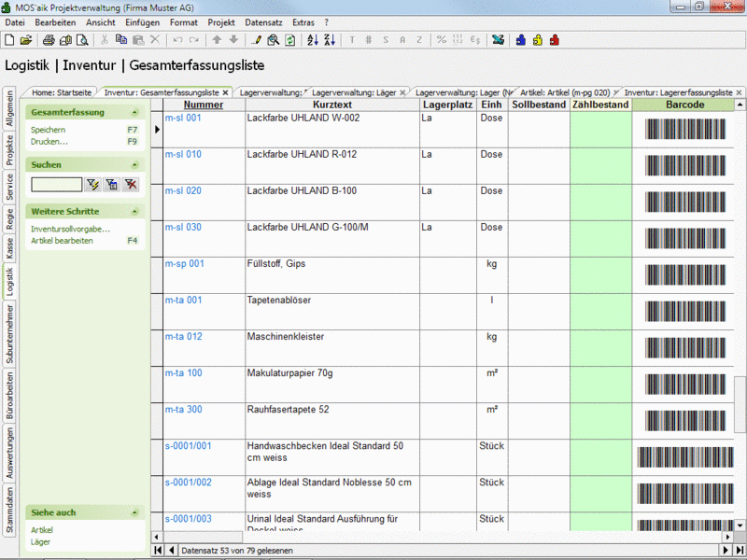Click the copy icon in the toolbar
747x560 pixels.
(121, 40)
